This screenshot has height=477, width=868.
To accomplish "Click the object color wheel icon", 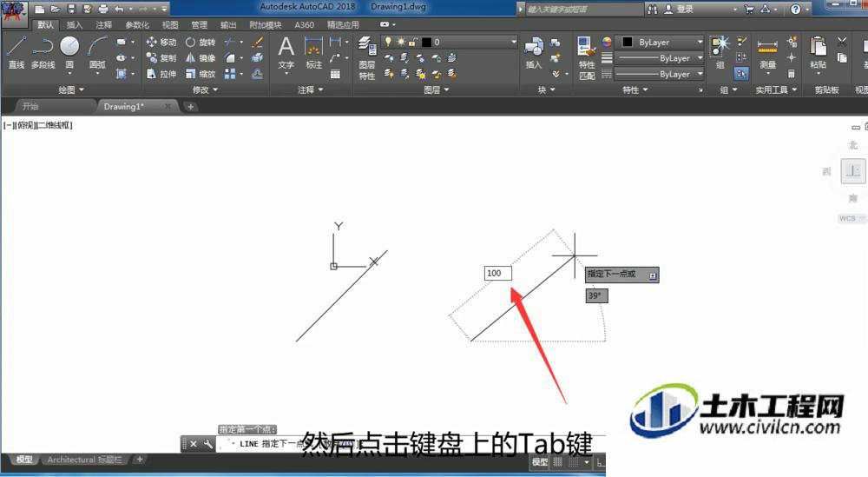I will (607, 42).
